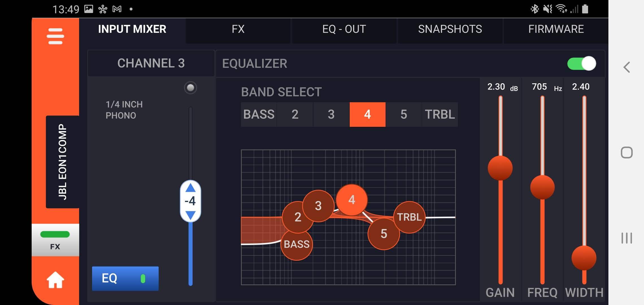Click the GAIN slider knob

[500, 168]
